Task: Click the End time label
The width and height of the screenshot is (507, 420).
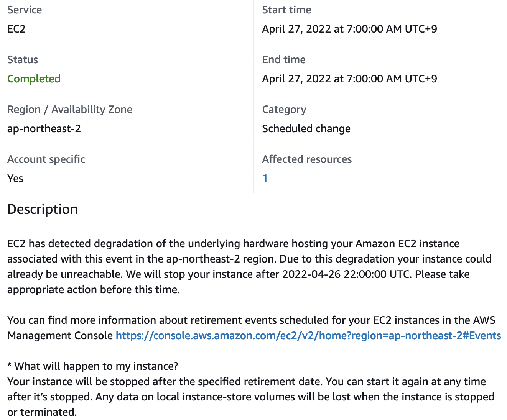Action: point(284,60)
